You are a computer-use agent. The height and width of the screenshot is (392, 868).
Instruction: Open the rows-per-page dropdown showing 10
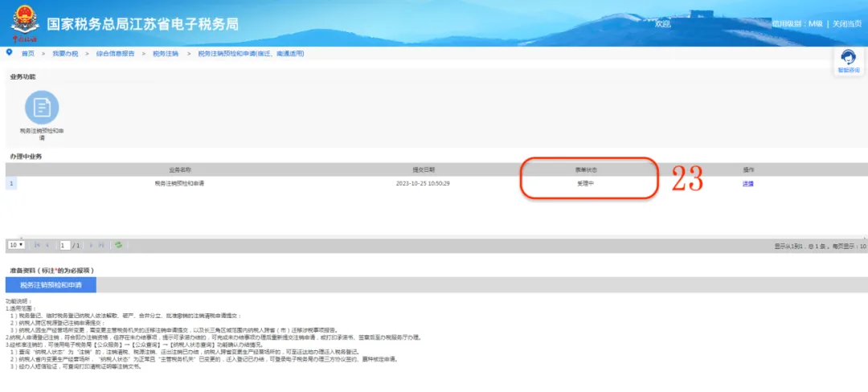(x=16, y=245)
